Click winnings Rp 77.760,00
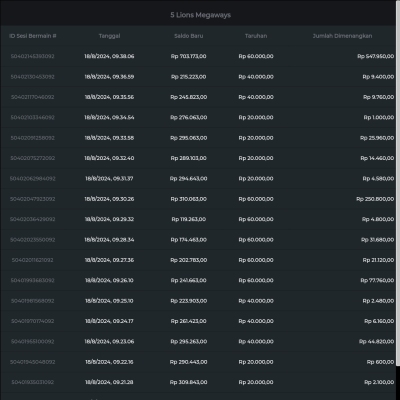Screen dimensions: 400x400 pos(377,280)
